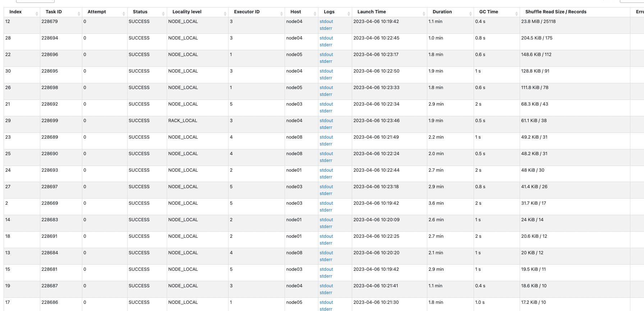Open stdout log for task 228693

coord(326,170)
